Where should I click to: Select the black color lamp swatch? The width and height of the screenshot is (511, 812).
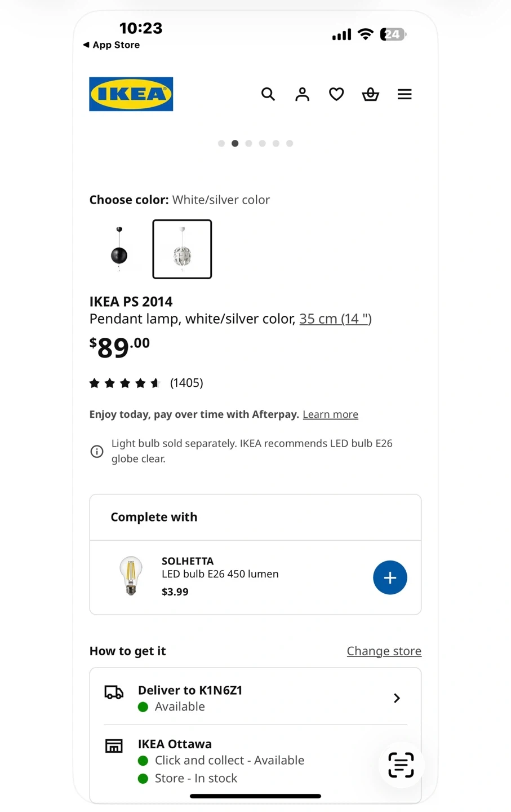119,249
